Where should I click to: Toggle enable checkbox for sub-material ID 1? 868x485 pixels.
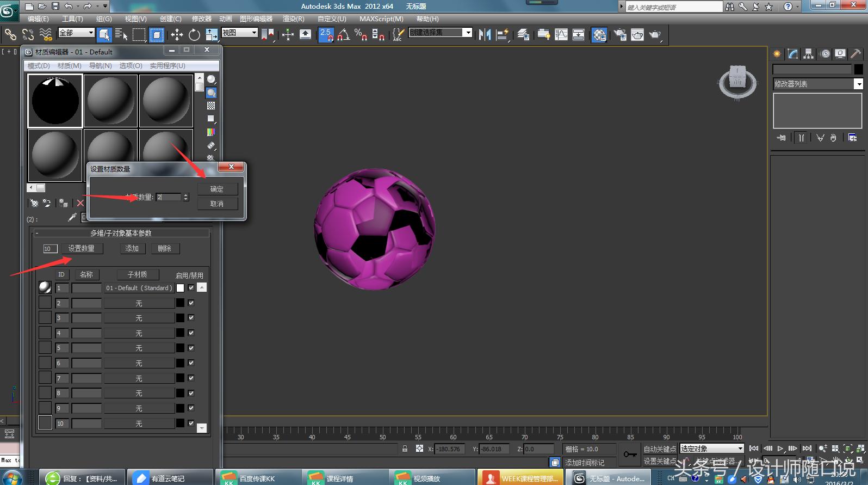(x=191, y=287)
